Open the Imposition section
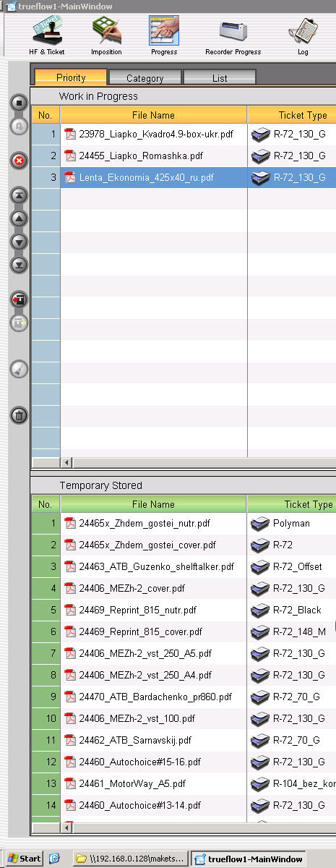 click(x=106, y=36)
